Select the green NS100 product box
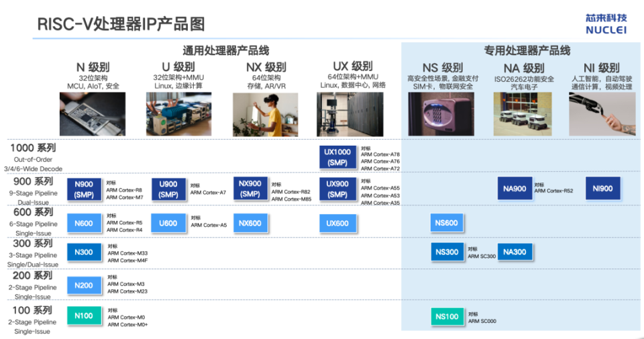This screenshot has width=644, height=339. coord(447,316)
